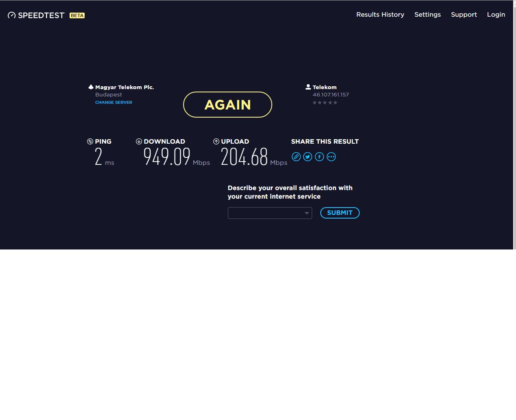Rate Telekom with first star
The height and width of the screenshot is (420, 516).
315,103
